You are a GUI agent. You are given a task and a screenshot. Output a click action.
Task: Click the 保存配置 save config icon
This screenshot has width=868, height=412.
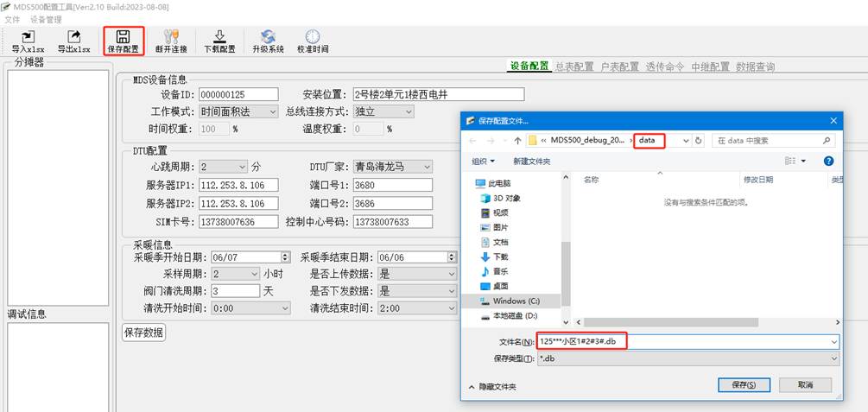(124, 37)
